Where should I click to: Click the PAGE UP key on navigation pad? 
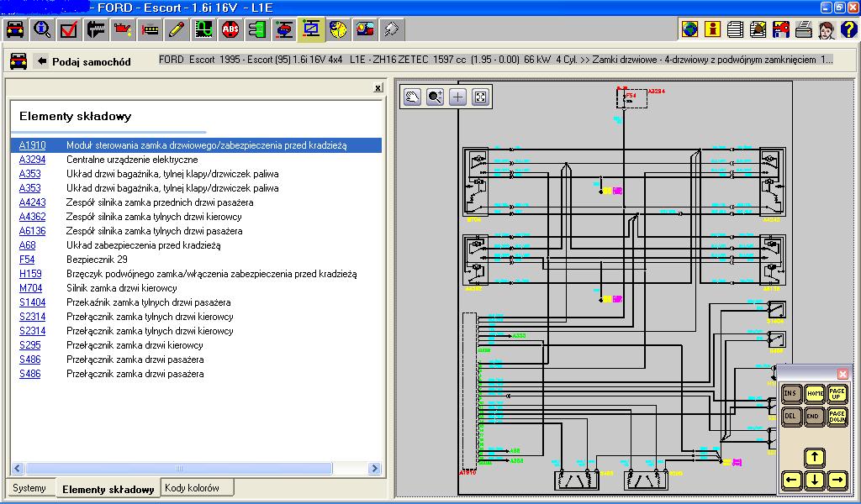[x=837, y=393]
